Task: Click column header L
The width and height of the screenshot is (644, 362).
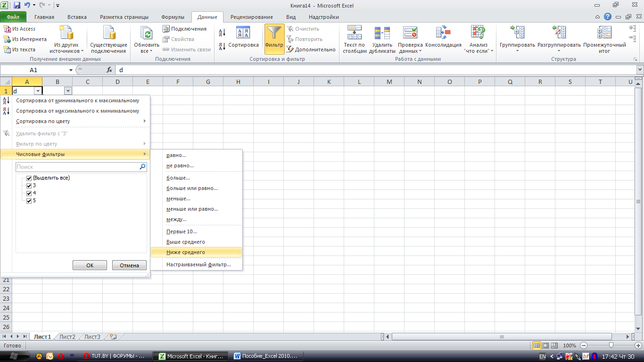Action: point(359,82)
